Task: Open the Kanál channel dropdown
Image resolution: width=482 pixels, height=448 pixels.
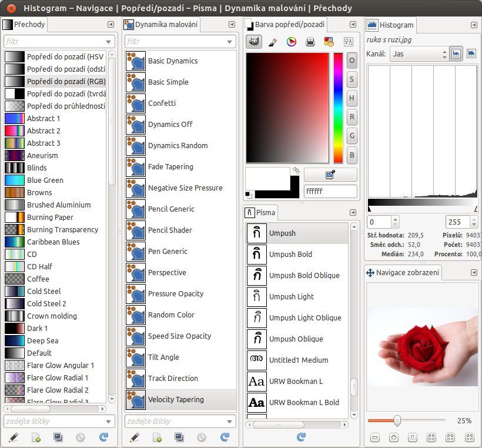Action: [419, 54]
